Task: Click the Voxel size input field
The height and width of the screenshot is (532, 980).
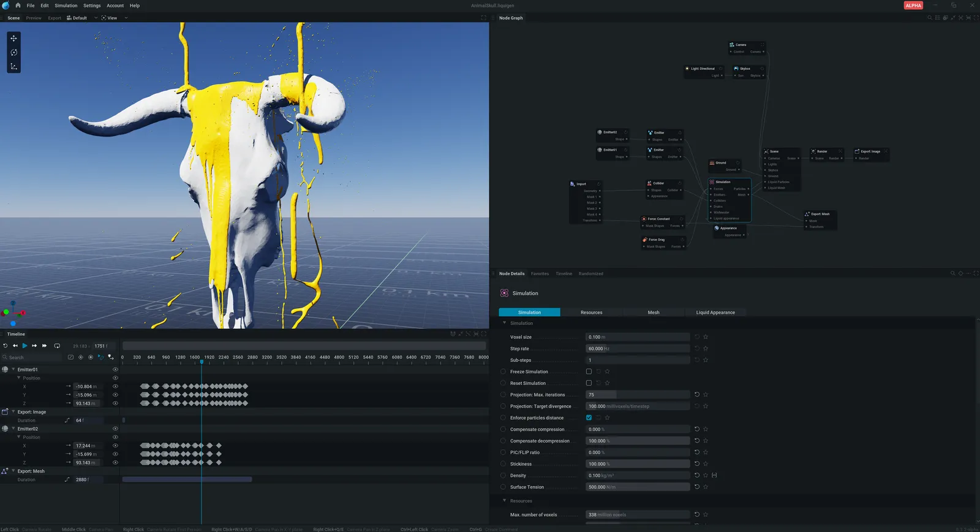Action: pos(637,337)
